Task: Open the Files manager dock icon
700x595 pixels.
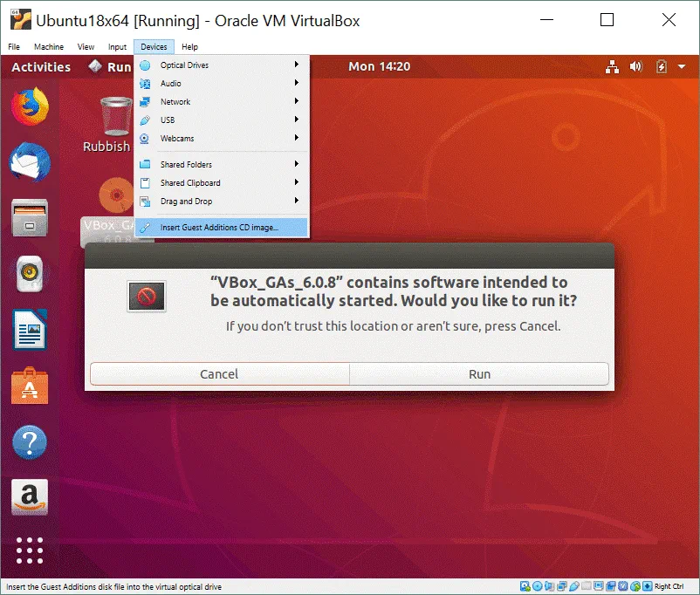Action: [x=30, y=218]
